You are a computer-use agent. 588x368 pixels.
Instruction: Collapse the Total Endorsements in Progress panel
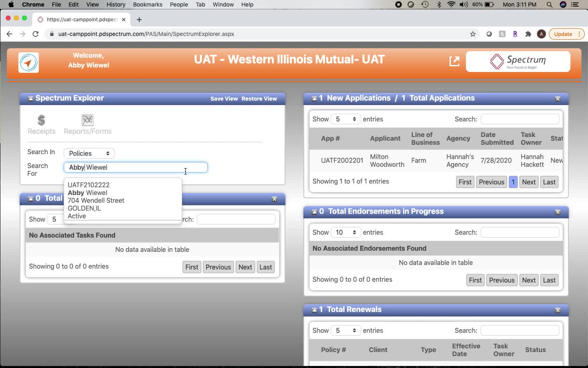(x=314, y=212)
